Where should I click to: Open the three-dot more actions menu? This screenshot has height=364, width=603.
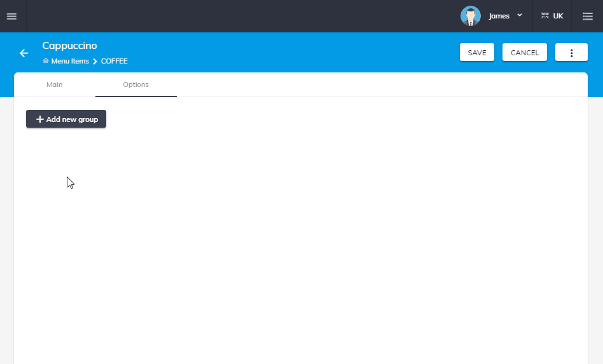click(x=571, y=53)
